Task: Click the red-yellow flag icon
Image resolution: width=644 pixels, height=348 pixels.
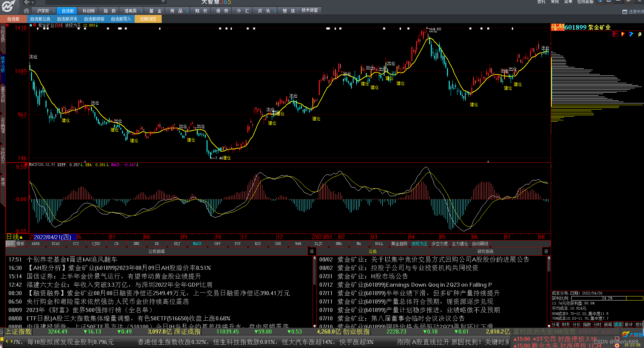Action: 623,34
